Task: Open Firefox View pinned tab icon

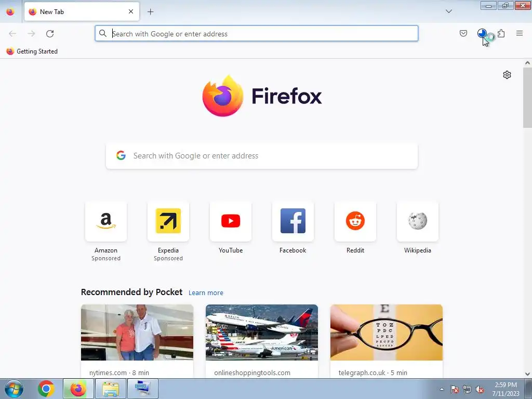Action: [x=10, y=11]
